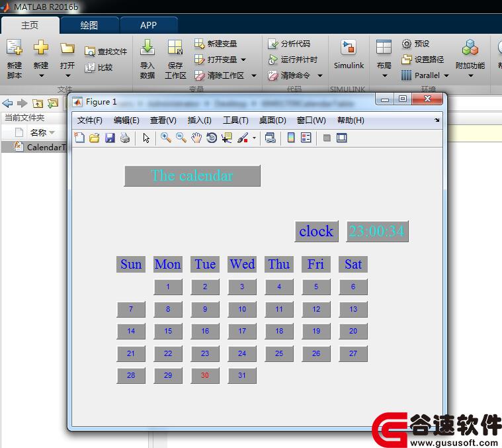Select the Rotate 3D tool

pos(212,138)
